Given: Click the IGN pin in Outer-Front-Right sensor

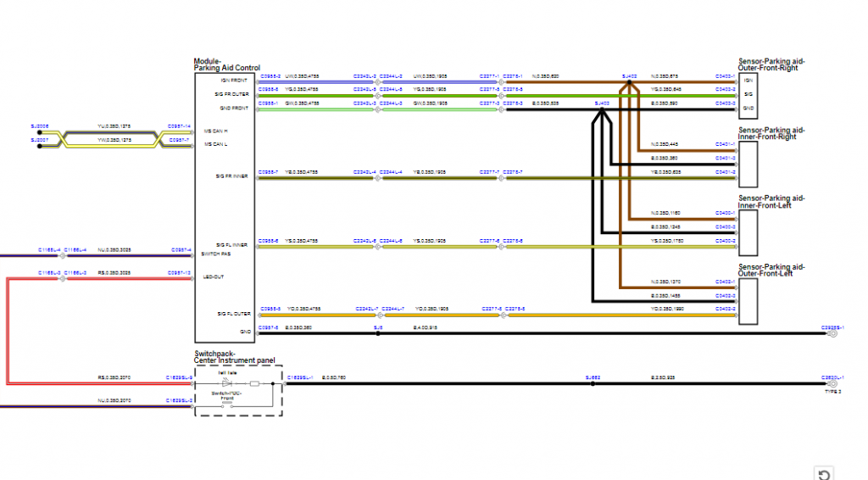Looking at the screenshot, I should (x=748, y=81).
